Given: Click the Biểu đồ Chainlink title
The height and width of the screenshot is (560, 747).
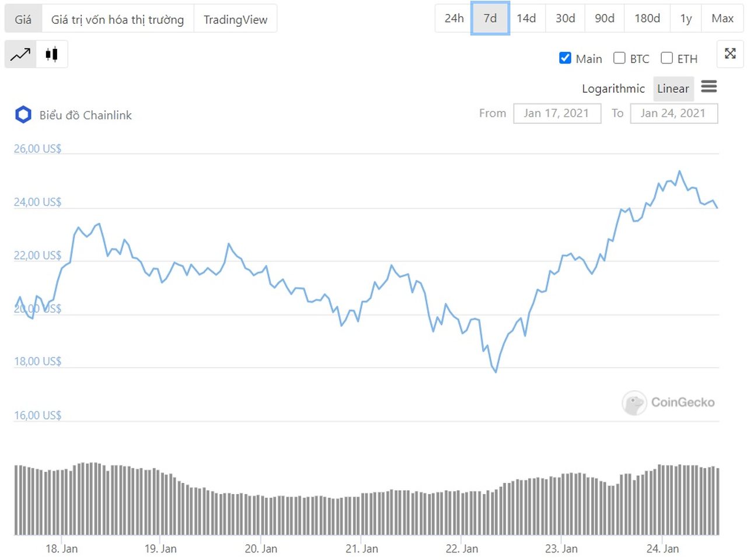Looking at the screenshot, I should click(86, 115).
